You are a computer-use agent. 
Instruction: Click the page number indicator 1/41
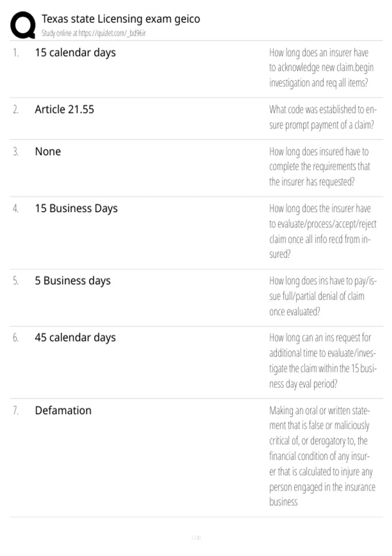196,538
